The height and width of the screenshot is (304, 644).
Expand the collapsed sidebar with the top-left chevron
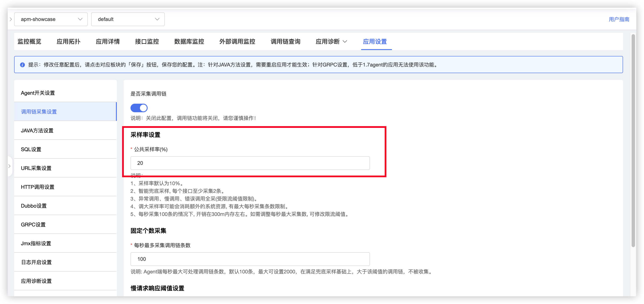tap(10, 19)
